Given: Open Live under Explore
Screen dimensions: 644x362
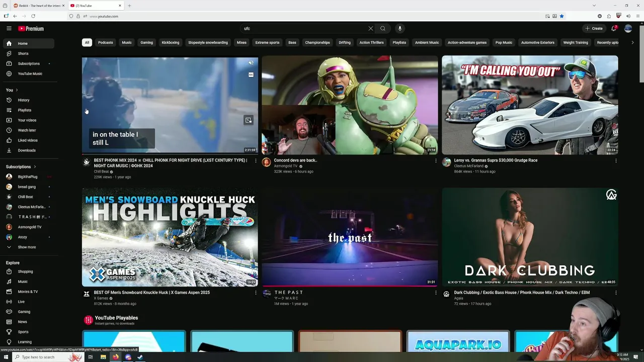Looking at the screenshot, I should [30, 302].
